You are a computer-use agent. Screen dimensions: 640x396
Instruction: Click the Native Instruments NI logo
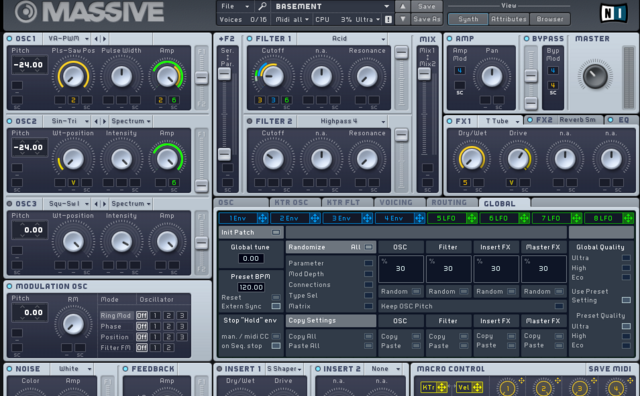point(613,13)
